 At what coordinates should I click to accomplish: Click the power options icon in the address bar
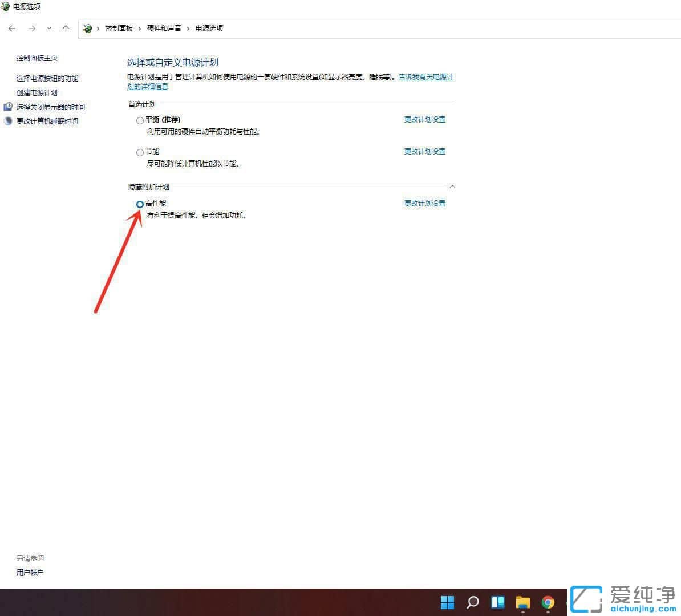87,28
